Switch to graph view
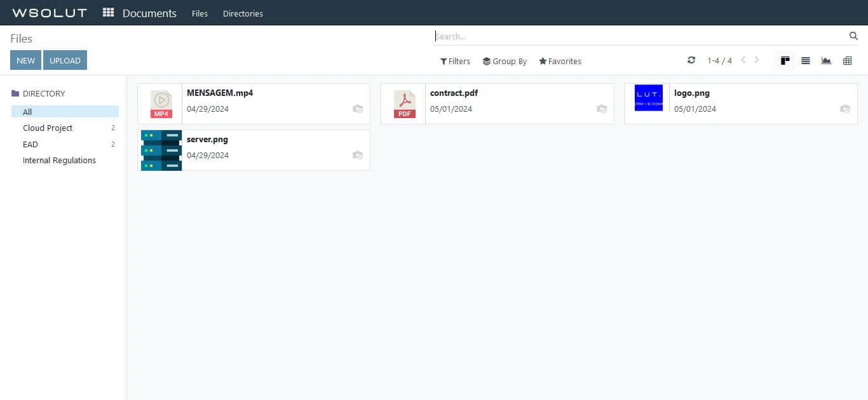 click(x=826, y=61)
